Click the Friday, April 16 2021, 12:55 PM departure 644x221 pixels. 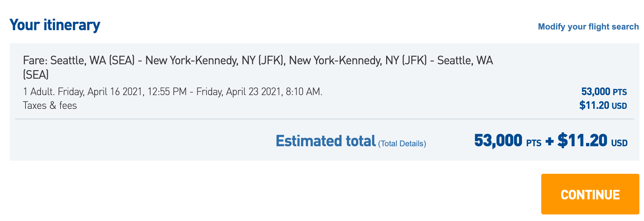[122, 91]
